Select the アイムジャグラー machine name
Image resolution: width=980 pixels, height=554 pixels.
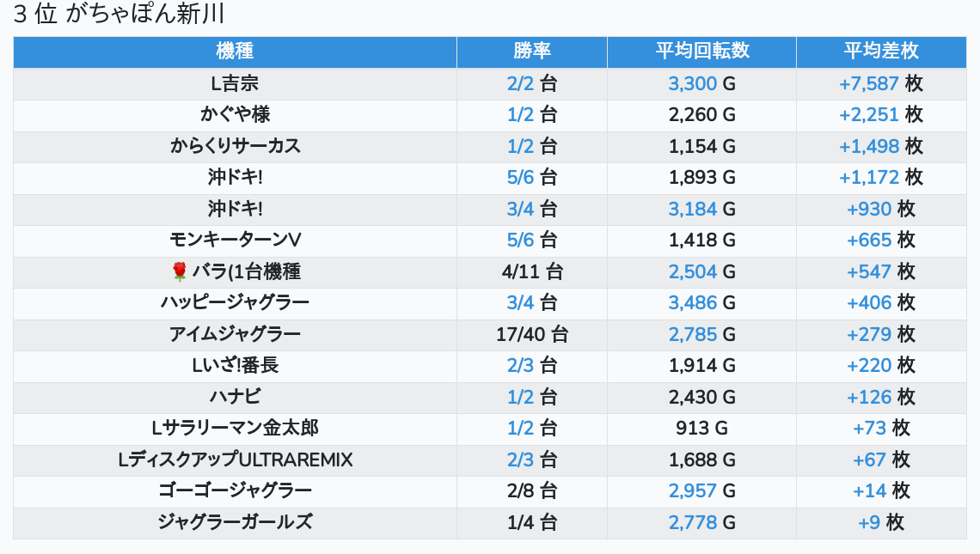(x=235, y=334)
